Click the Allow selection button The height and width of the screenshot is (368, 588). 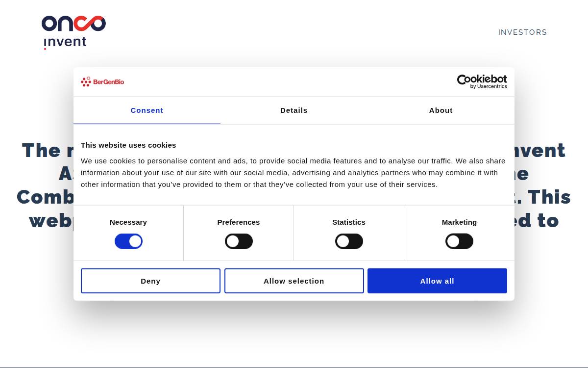tap(294, 281)
